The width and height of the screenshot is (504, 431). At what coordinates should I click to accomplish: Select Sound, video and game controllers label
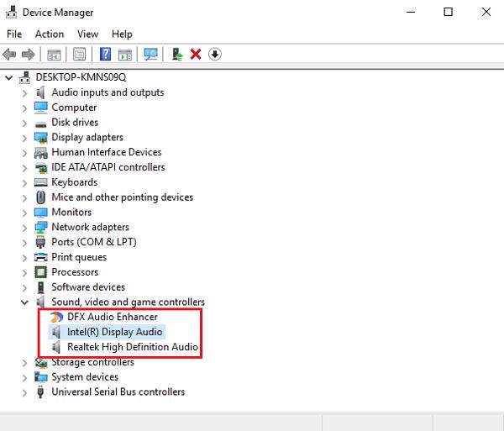[128, 302]
